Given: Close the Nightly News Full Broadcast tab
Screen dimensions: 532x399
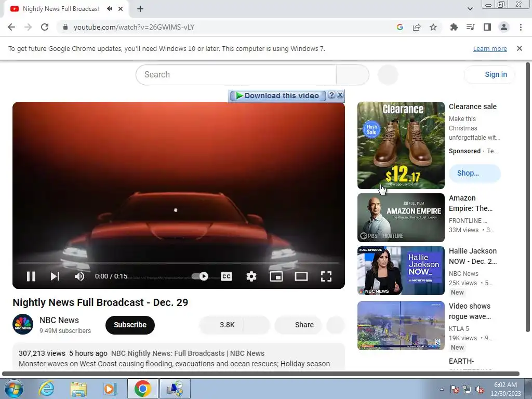Looking at the screenshot, I should (121, 9).
